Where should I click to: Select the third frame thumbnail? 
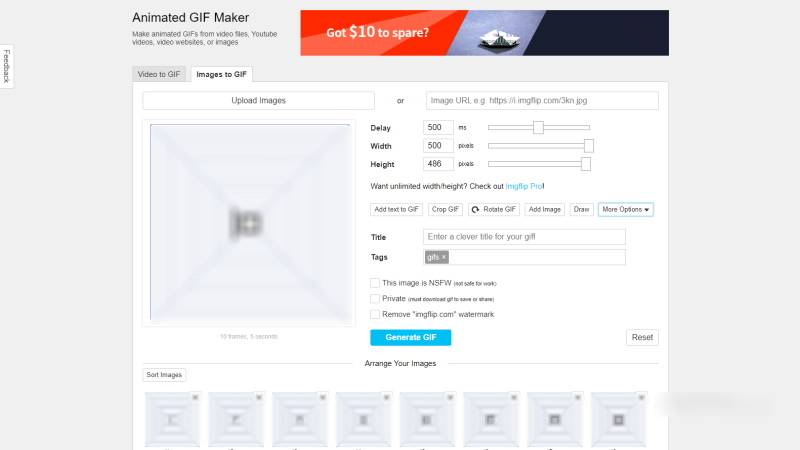pyautogui.click(x=299, y=420)
